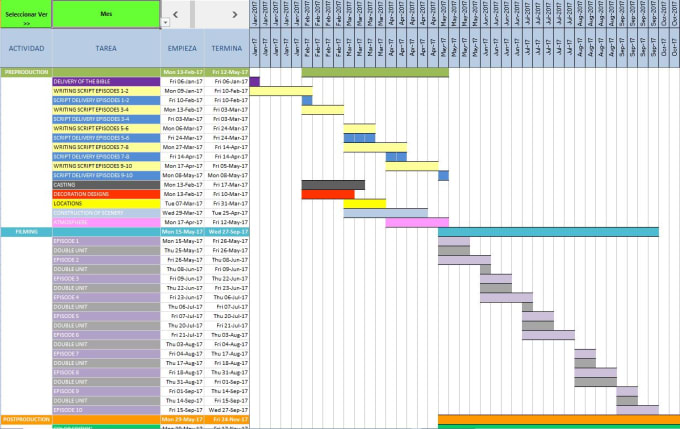Select the DECORATION DESIGNS task cell
The image size is (680, 429).
(106, 194)
